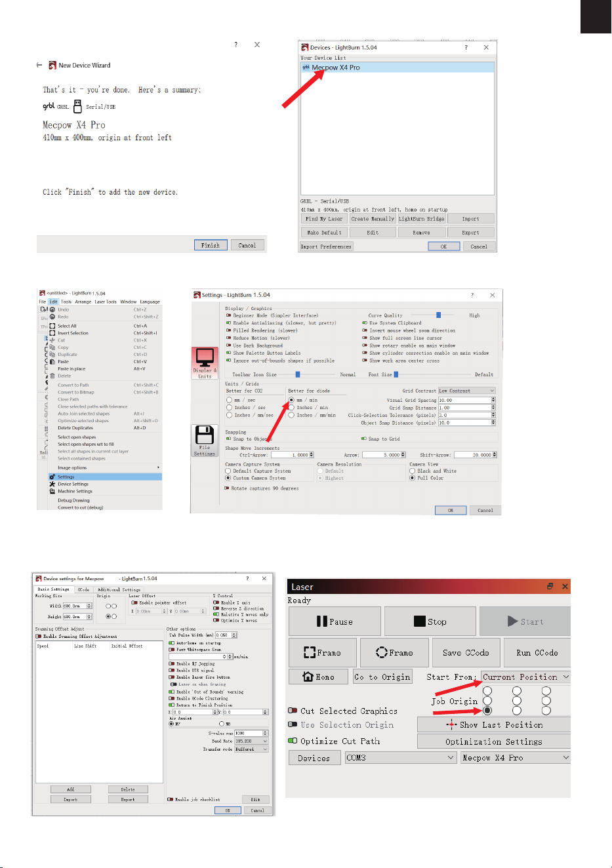
Task: Select Inches / sec radio button
Action: point(229,407)
